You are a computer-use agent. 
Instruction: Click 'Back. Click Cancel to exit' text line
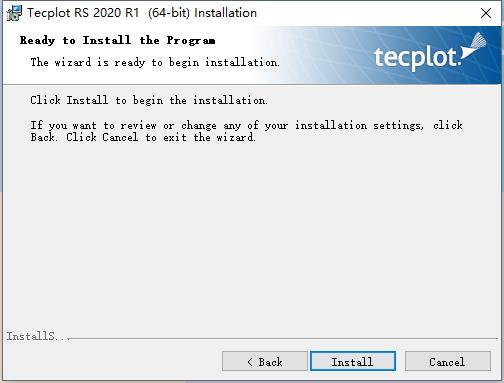tap(143, 137)
